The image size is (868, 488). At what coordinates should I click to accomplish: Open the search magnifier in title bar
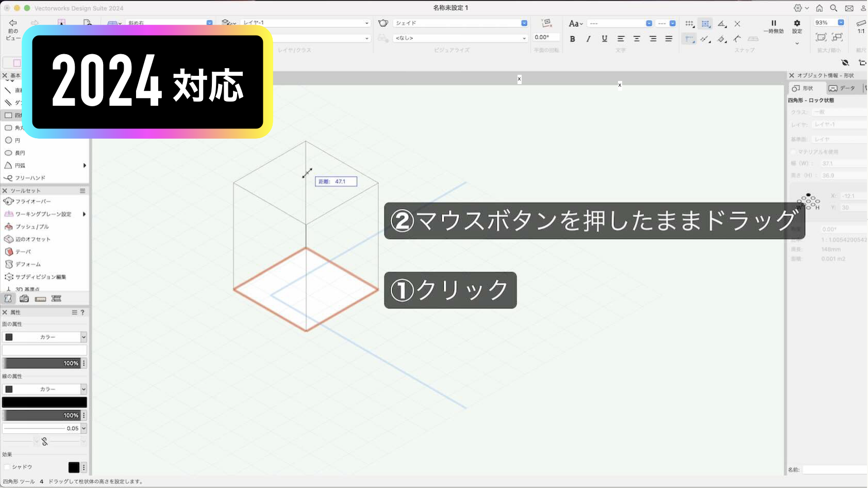pyautogui.click(x=833, y=8)
